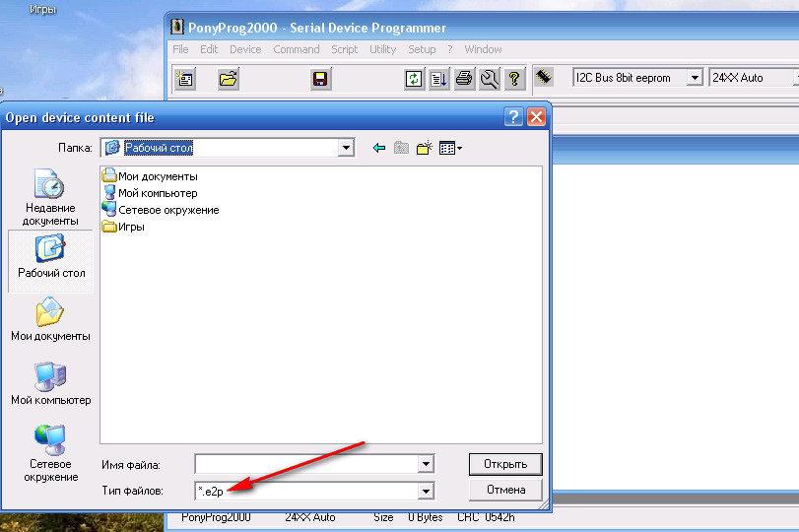
Task: Click the Size 0 Bytes status bar entry
Action: pos(408,517)
